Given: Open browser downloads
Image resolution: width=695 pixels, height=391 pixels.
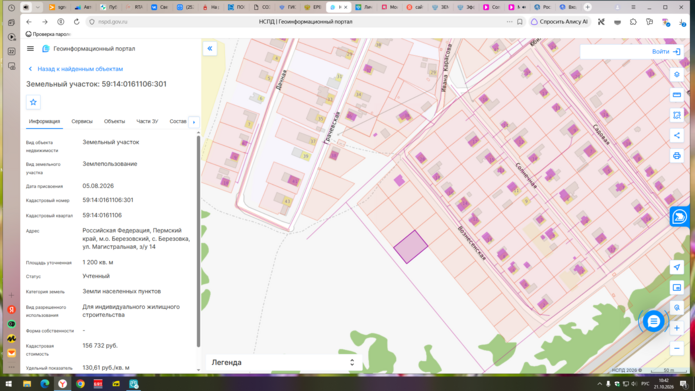Looking at the screenshot, I should coord(682,22).
